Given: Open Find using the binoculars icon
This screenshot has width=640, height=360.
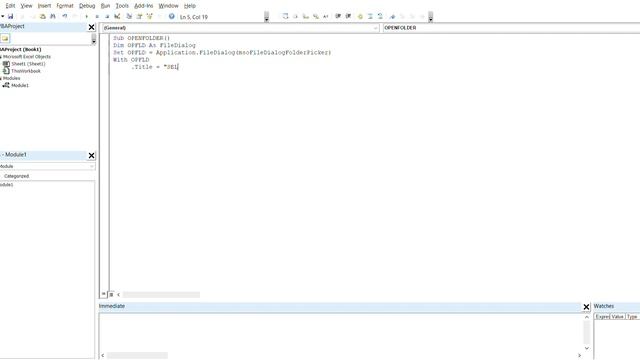Looking at the screenshot, I should 53,16.
